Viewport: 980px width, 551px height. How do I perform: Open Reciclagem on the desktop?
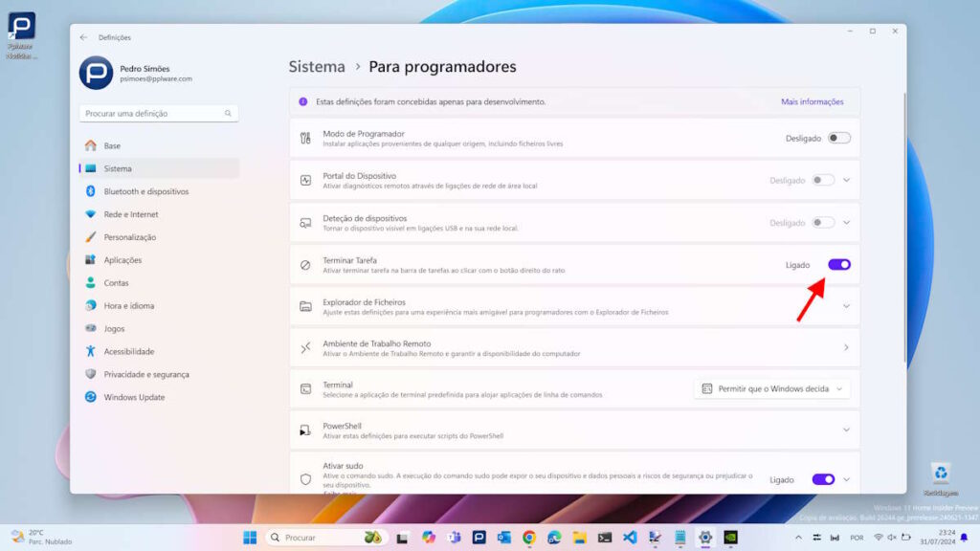pos(941,480)
